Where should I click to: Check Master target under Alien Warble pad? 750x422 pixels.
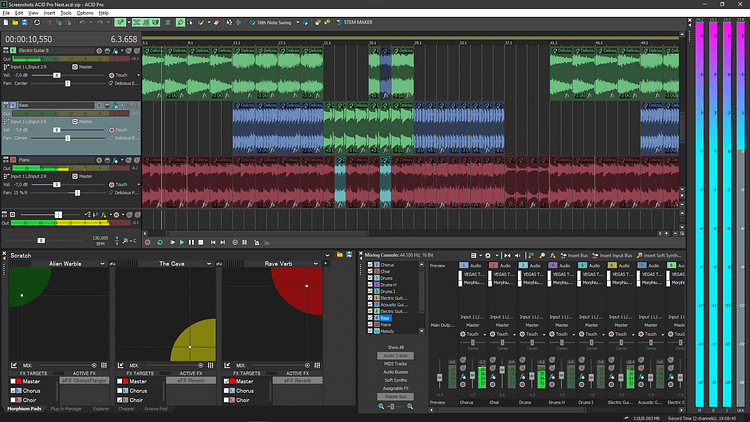pos(13,381)
